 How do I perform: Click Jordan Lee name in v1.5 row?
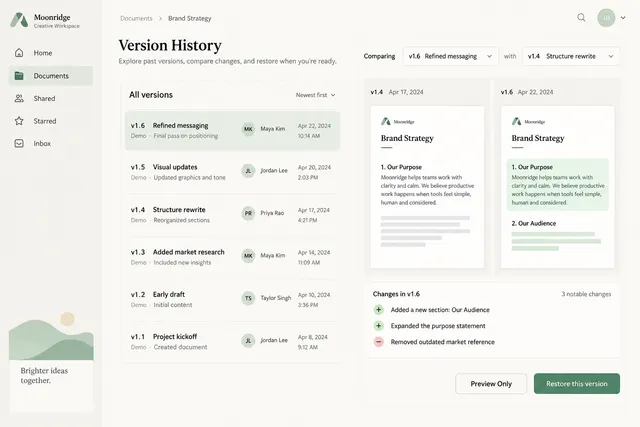(x=274, y=171)
